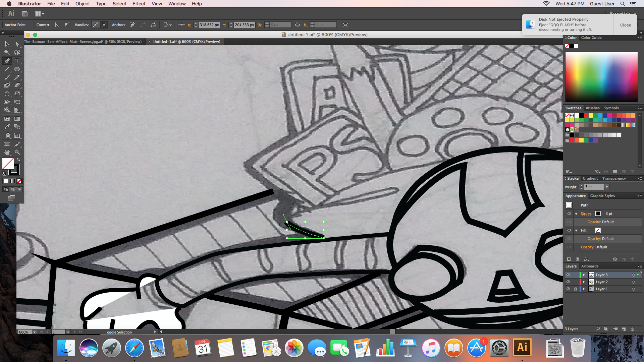The image size is (644, 362).
Task: Toggle visibility eye for Layer 1
Action: 568,289
